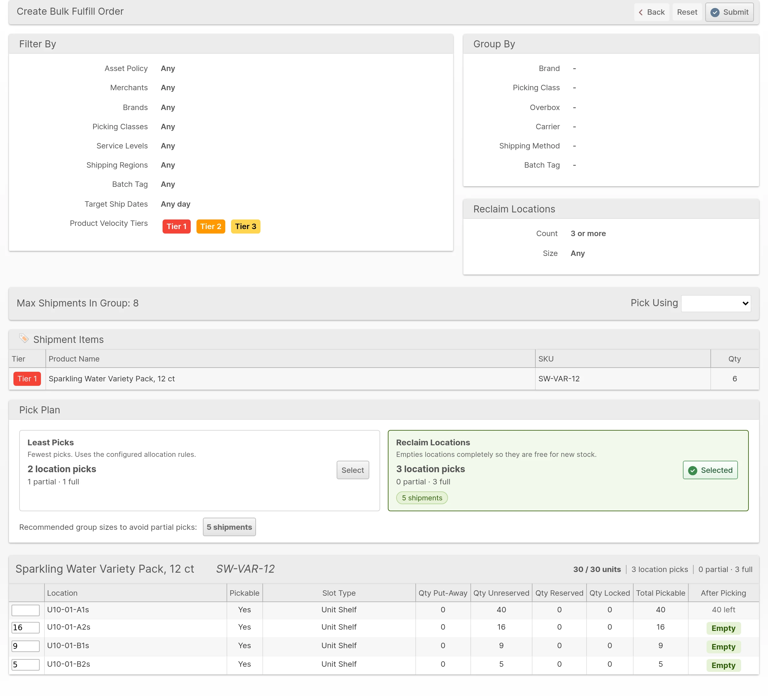
Task: Click quantity field for U10-01-A1s
Action: 26,610
